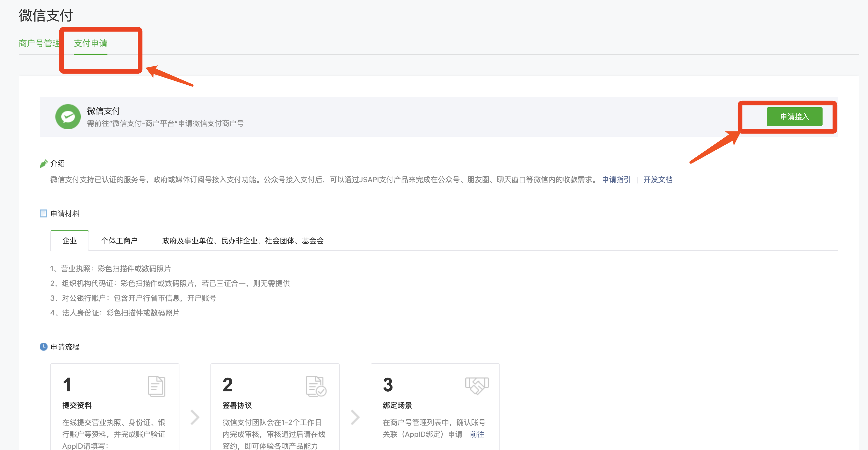
Task: Click the 绑定场景 step title
Action: [x=397, y=405]
